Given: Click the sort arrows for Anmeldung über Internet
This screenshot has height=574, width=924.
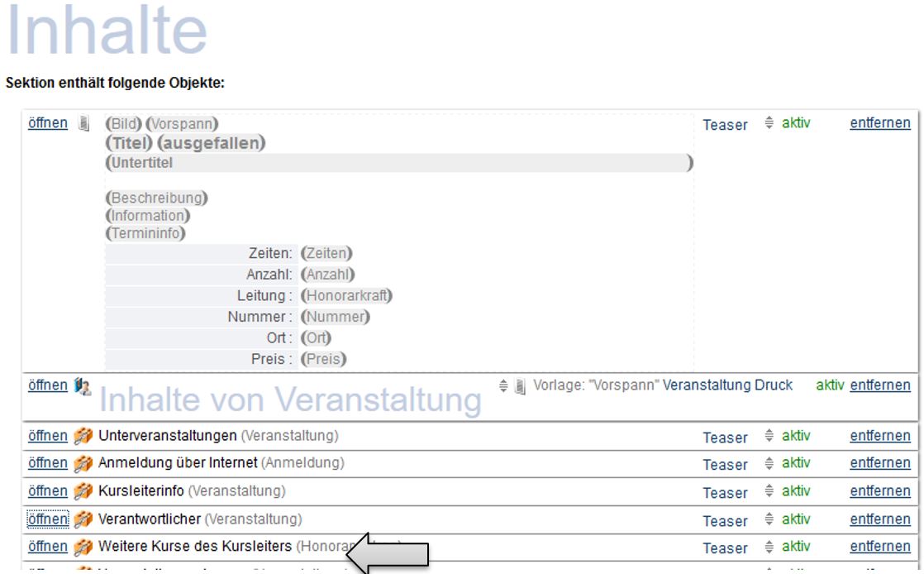Looking at the screenshot, I should (x=770, y=463).
